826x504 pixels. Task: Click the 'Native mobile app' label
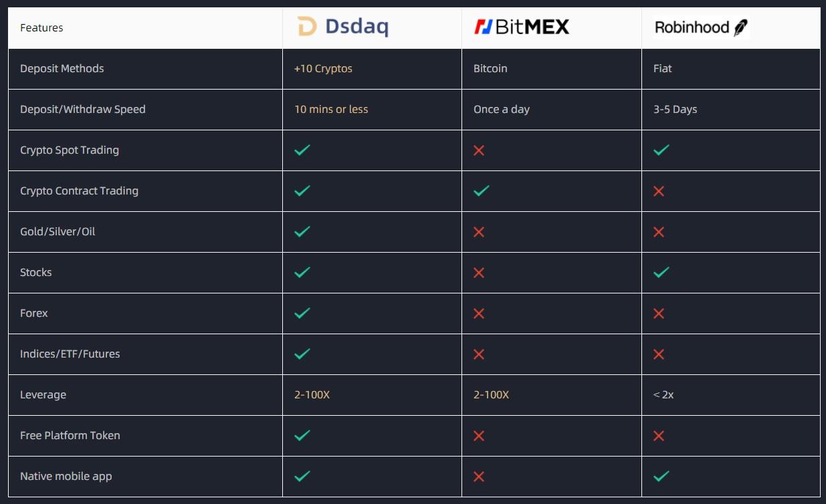[66, 476]
